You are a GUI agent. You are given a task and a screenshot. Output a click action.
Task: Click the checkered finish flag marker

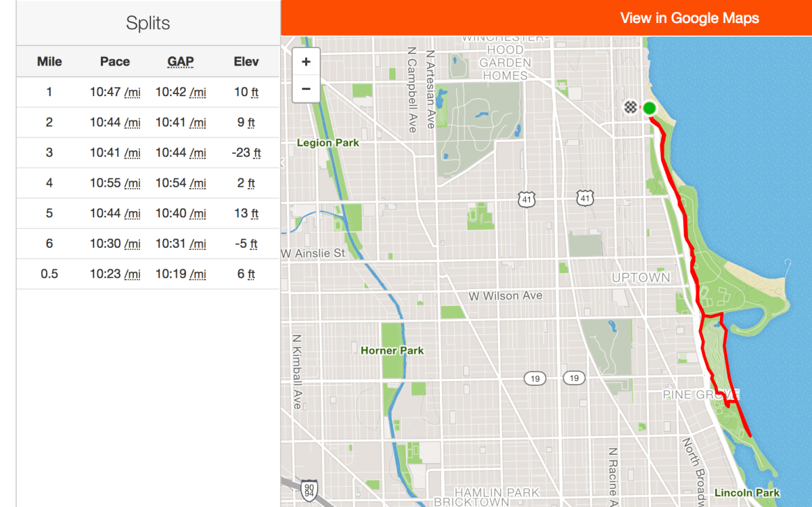click(x=631, y=107)
